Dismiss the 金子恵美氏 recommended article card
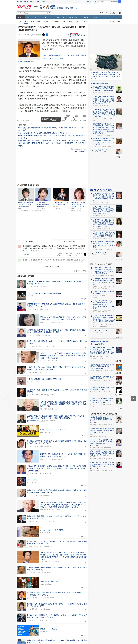 (85, 211)
